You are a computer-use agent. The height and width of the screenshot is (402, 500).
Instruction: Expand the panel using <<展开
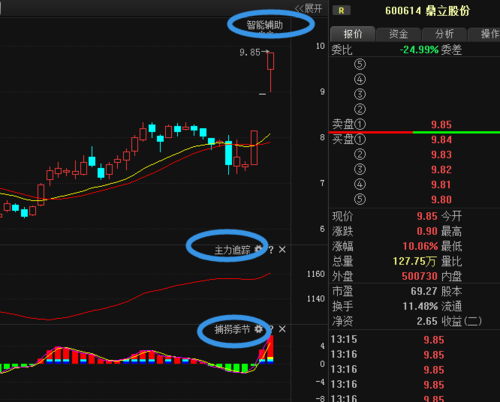pos(308,8)
